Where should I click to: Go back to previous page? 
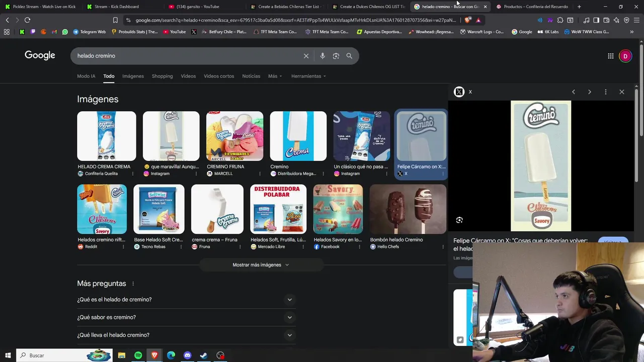tap(7, 20)
